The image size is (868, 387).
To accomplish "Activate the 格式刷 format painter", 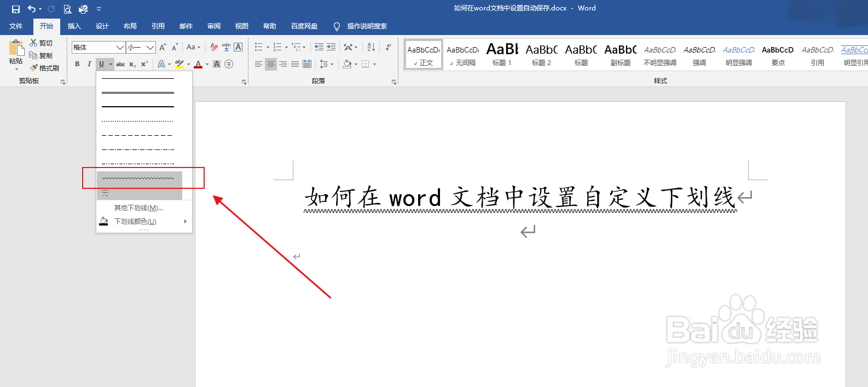I will (44, 68).
